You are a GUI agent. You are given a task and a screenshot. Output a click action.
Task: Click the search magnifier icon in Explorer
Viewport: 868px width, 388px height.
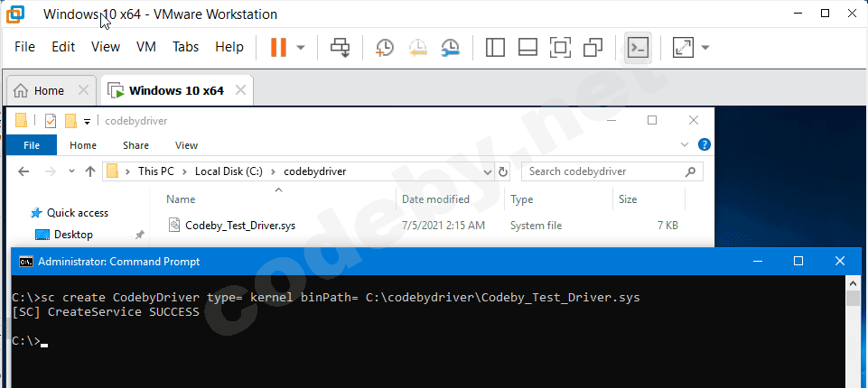[690, 171]
